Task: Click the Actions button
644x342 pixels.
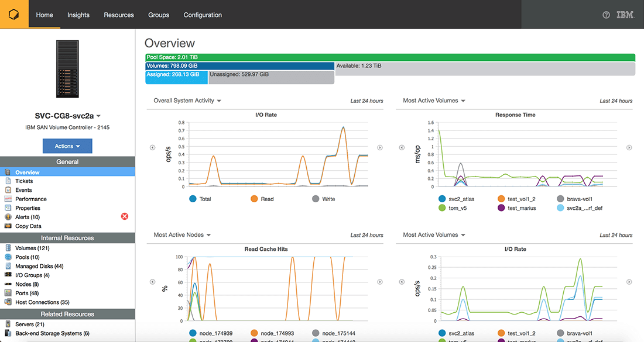Action: click(x=67, y=146)
